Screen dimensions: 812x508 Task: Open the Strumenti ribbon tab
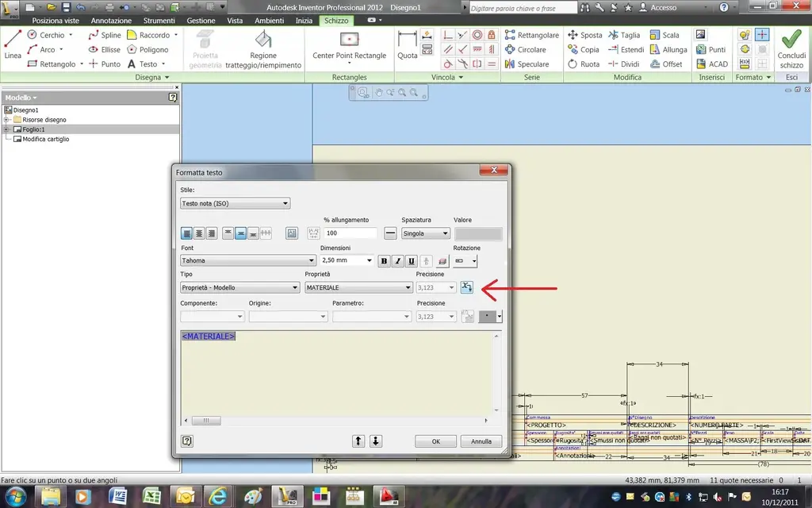tap(159, 21)
